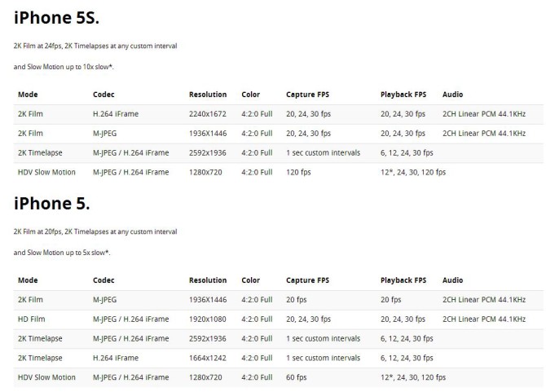Click HDV Slow Motion in iPhone 5 table
The width and height of the screenshot is (546, 392).
pos(46,377)
